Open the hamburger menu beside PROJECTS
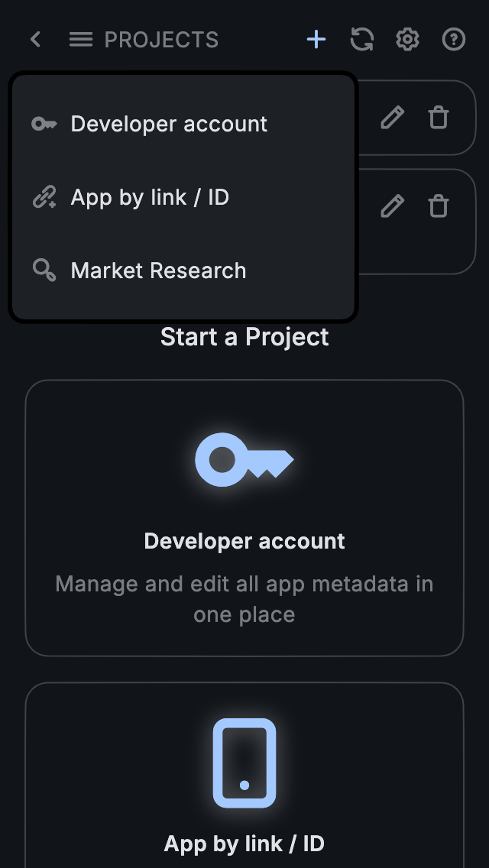489x868 pixels. (81, 40)
